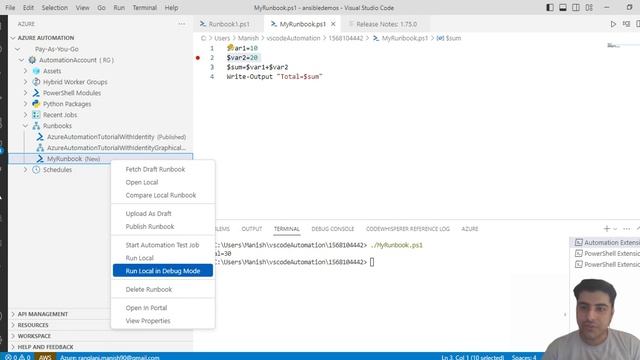Open the Edit menu

28,8
